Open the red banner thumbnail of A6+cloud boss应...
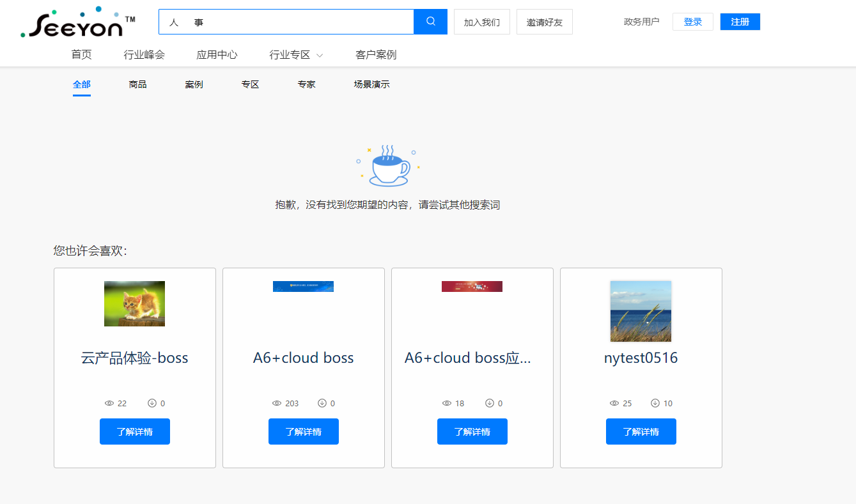856x504 pixels. pos(472,286)
